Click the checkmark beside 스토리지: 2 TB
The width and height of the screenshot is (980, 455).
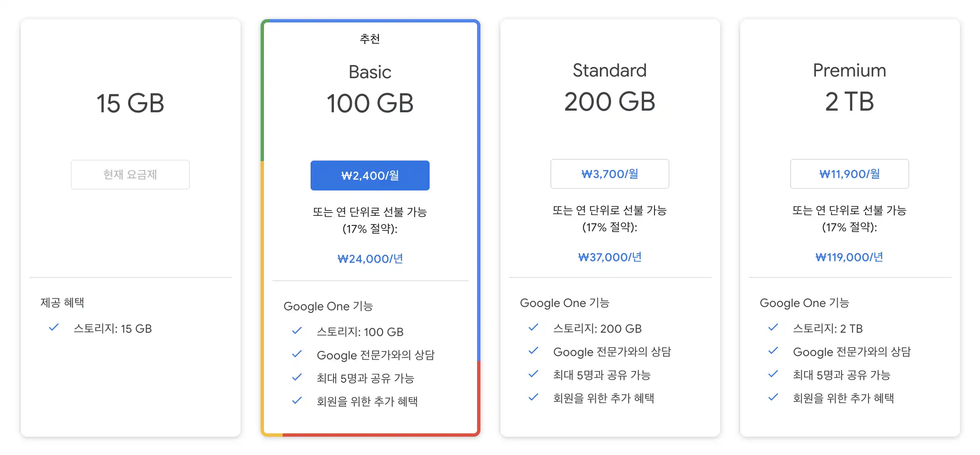point(773,327)
